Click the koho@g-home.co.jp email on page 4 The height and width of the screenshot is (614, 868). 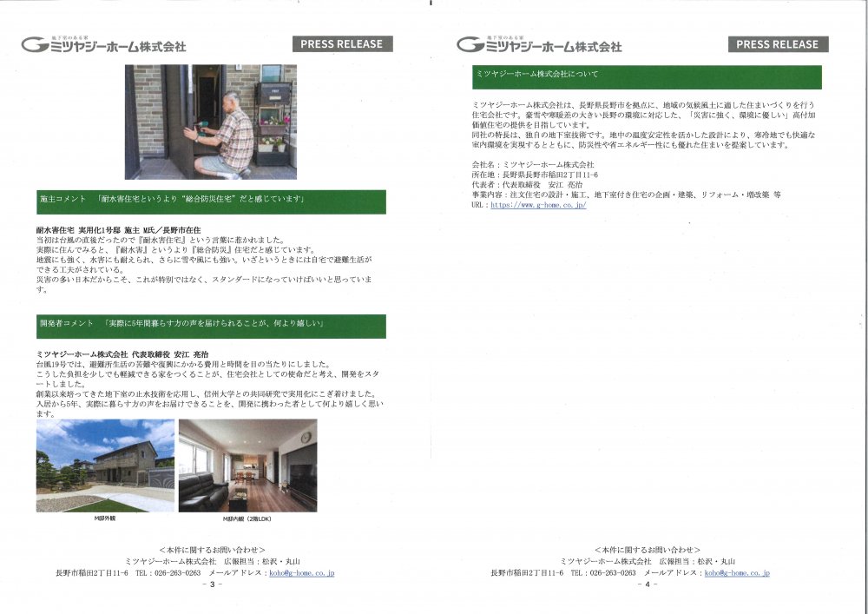737,573
